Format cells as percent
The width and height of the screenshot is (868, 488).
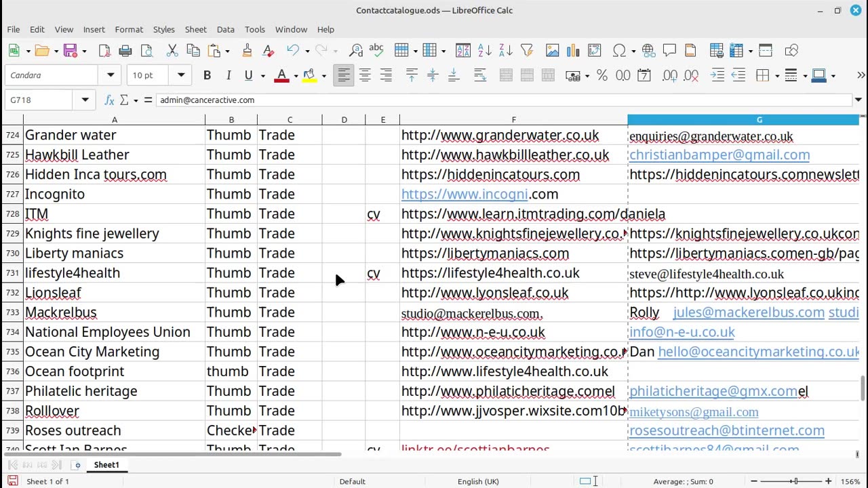(x=602, y=75)
